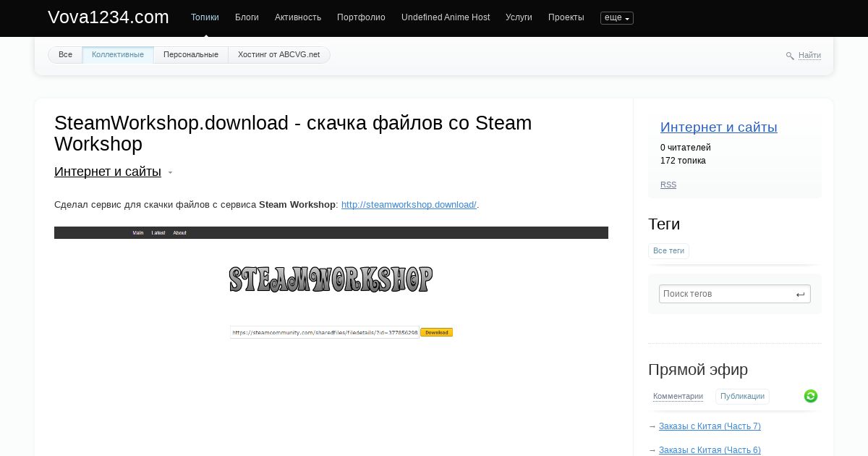868x456 pixels.
Task: Open 'Интернет и сайты' heading in the sidebar
Action: coord(719,127)
